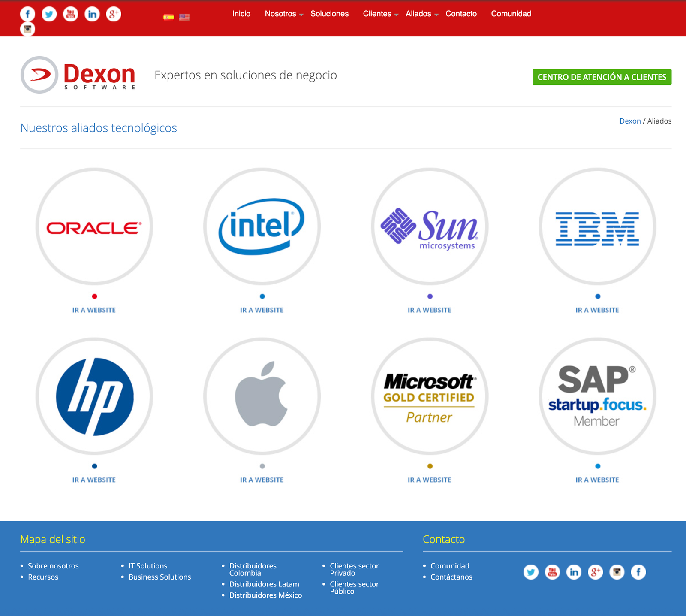686x616 pixels.
Task: Open the LinkedIn icon in the footer
Action: pyautogui.click(x=574, y=572)
